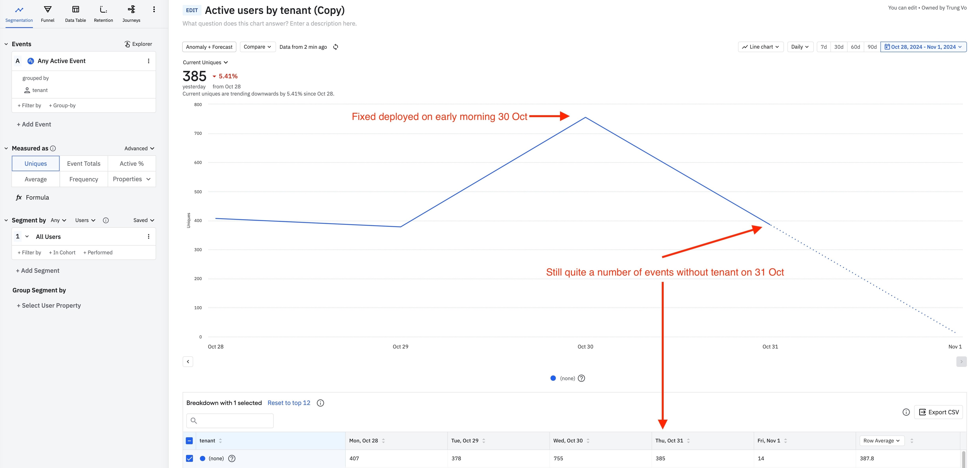980x468 pixels.
Task: Open the Journeys chart type
Action: click(x=131, y=14)
